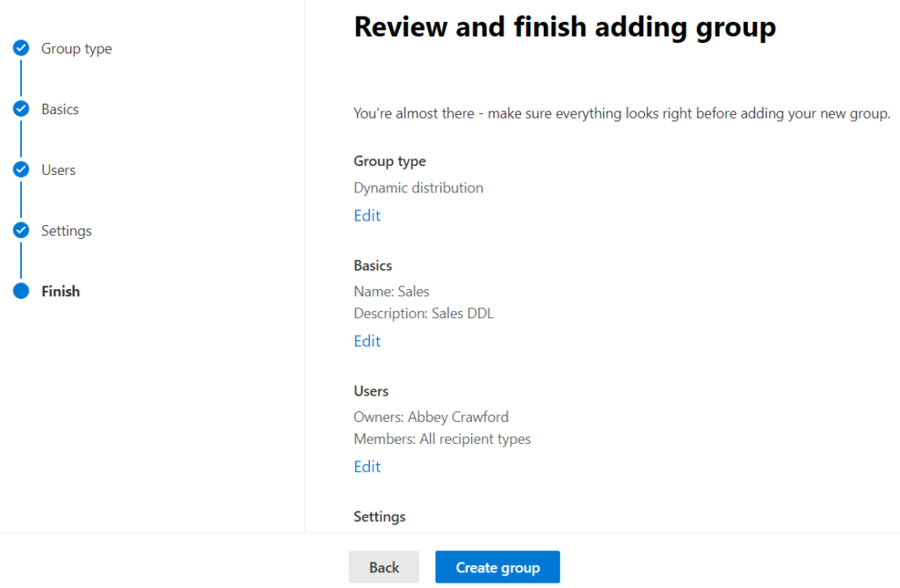Click the Group type step checkmark icon
The image size is (900, 588).
21,48
